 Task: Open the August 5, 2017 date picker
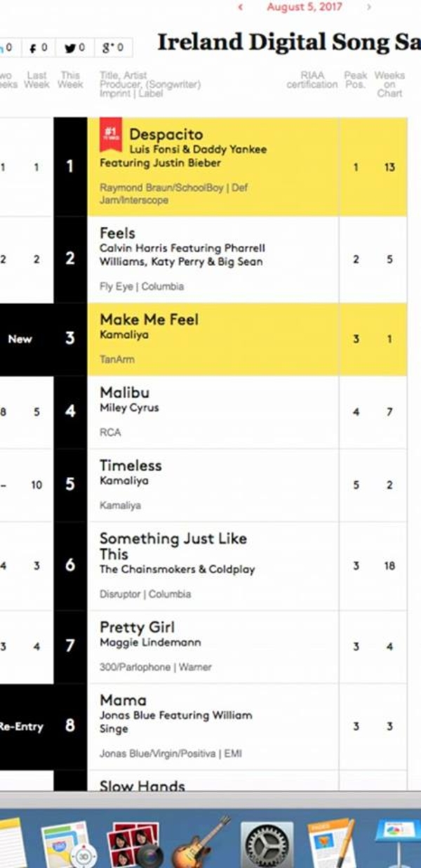[305, 7]
